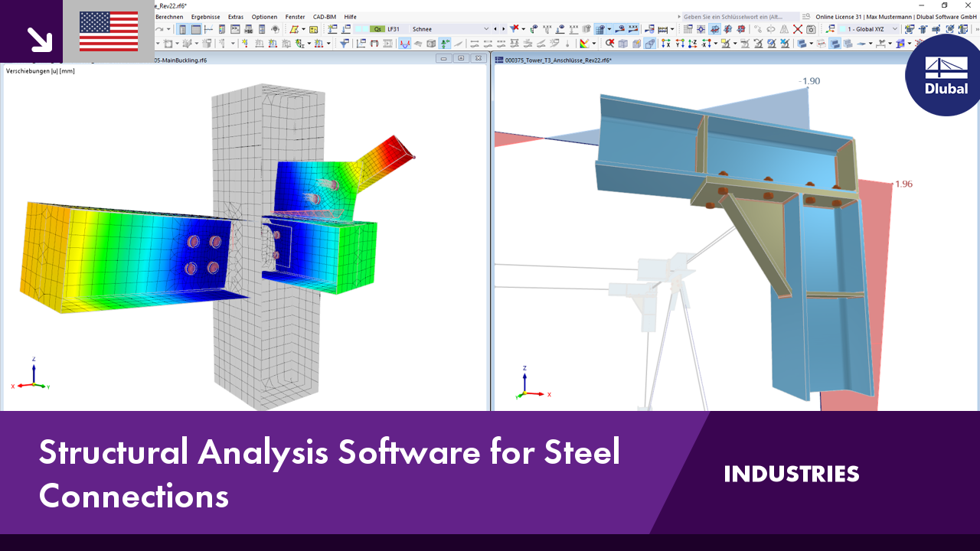This screenshot has width=980, height=551.
Task: Open the Ergebnisse menu
Action: coord(204,16)
